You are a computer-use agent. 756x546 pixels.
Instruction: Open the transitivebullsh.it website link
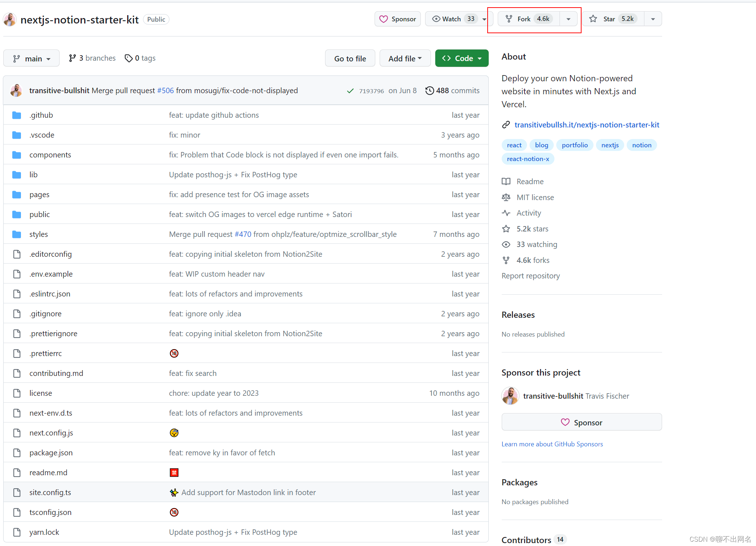pyautogui.click(x=587, y=125)
